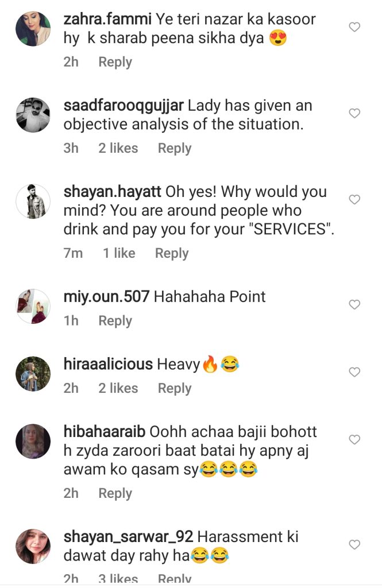Like hiraaalicious's Heavy comment
The height and width of the screenshot is (588, 382).
[x=354, y=372]
